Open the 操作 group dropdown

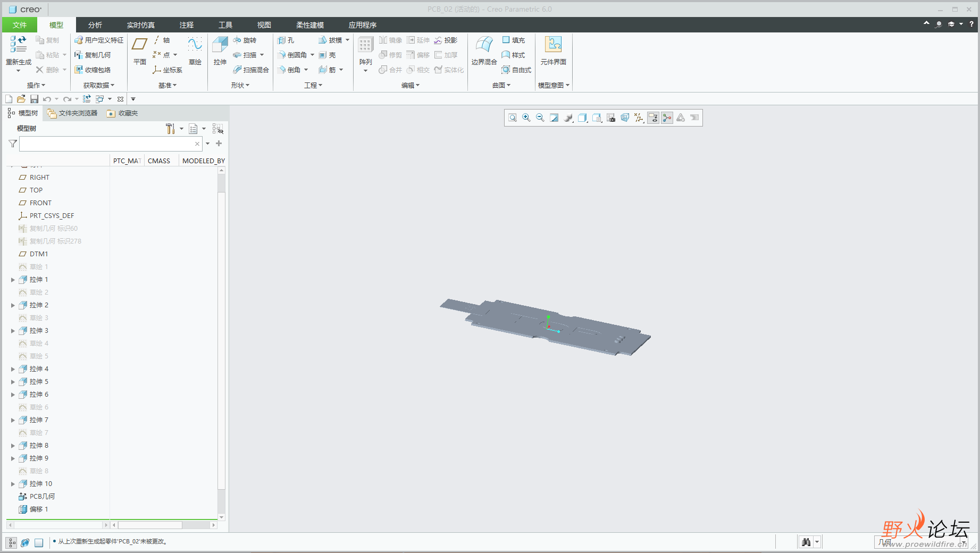(x=36, y=85)
